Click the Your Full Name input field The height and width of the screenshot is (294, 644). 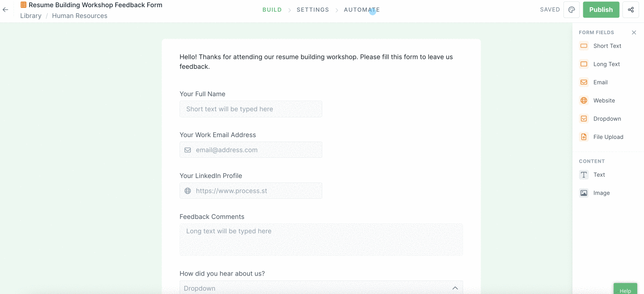[x=251, y=109]
